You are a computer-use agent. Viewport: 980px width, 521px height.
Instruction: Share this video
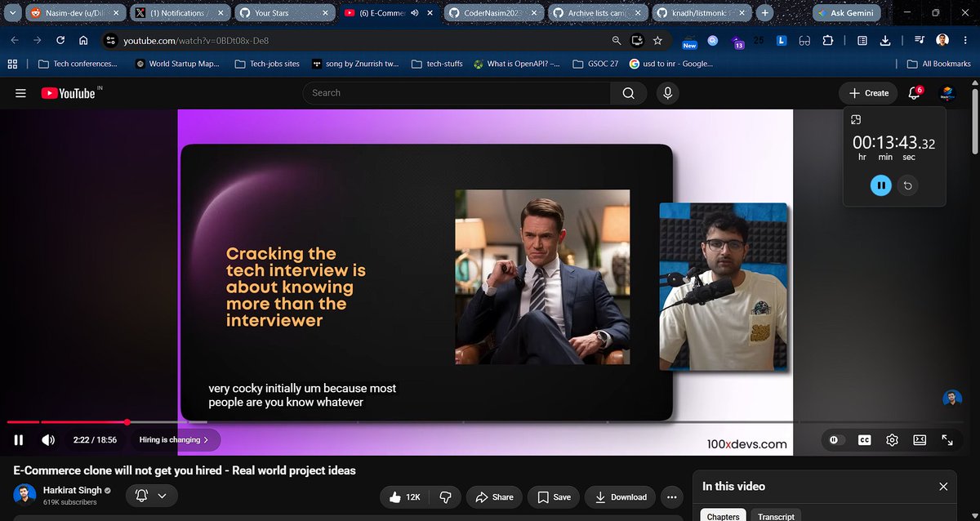[494, 497]
